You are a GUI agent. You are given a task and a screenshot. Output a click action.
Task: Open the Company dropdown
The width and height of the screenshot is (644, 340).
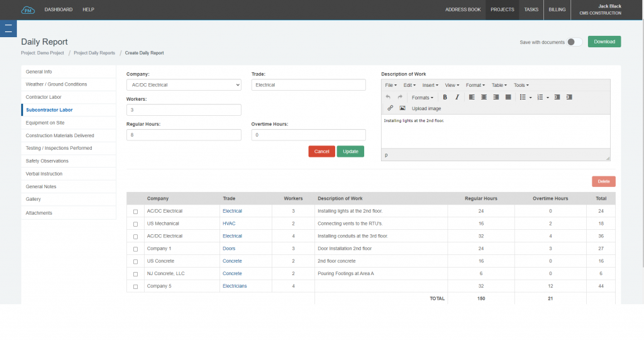[x=184, y=85]
